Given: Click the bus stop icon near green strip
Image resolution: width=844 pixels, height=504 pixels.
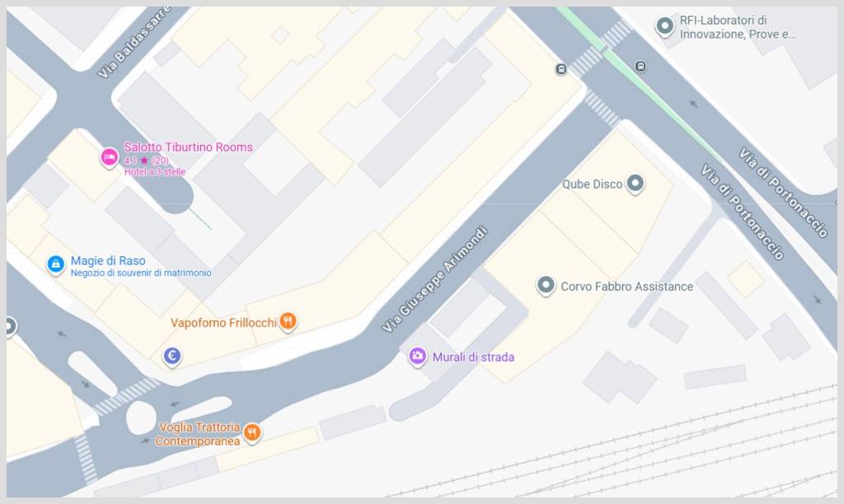Looking at the screenshot, I should pos(640,66).
